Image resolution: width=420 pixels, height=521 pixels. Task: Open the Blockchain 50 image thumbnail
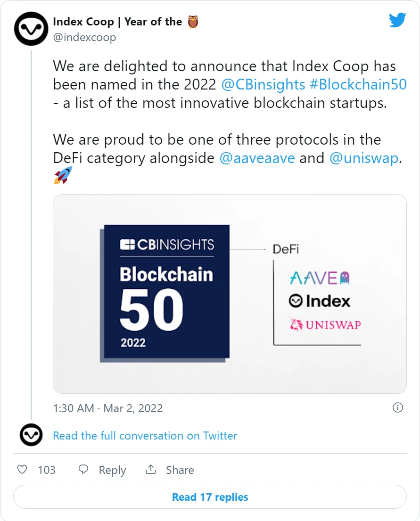click(x=230, y=294)
